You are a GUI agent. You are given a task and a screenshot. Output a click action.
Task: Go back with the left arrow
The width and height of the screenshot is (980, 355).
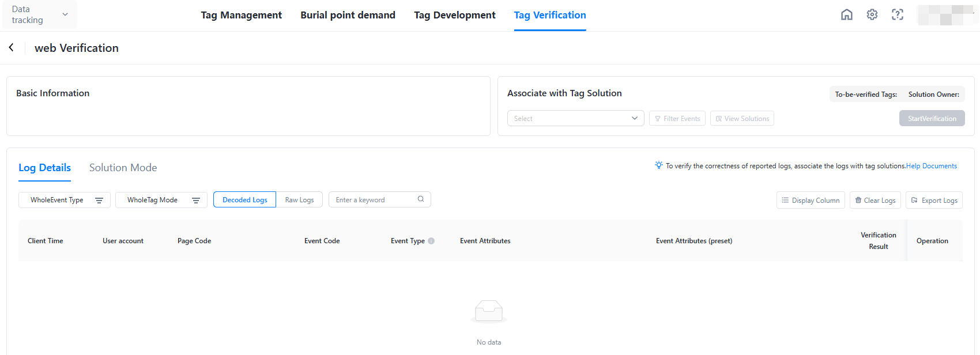12,48
